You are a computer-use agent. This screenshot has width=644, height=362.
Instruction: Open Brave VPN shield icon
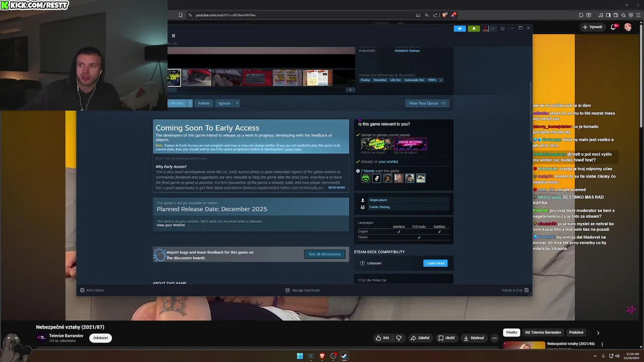coord(631,15)
